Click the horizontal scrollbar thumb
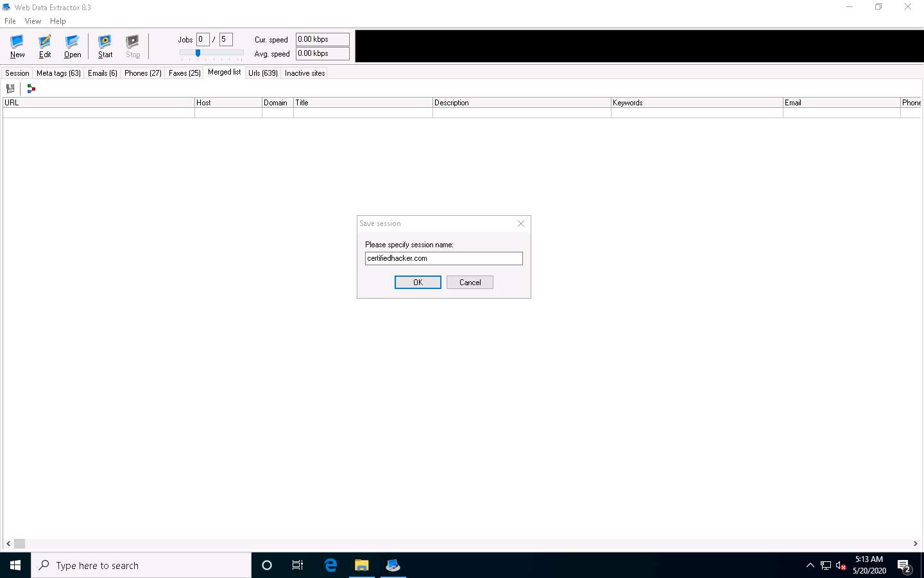The height and width of the screenshot is (578, 924). (20, 543)
